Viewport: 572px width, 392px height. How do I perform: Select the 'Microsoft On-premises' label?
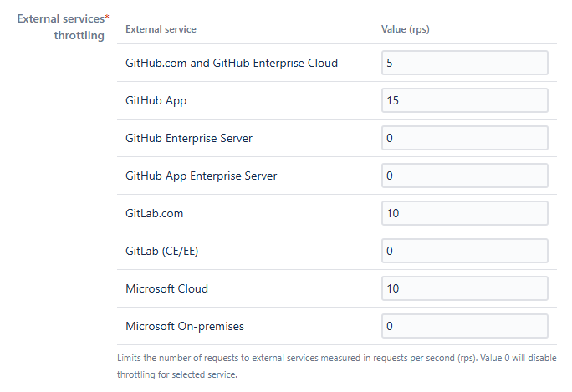[185, 326]
